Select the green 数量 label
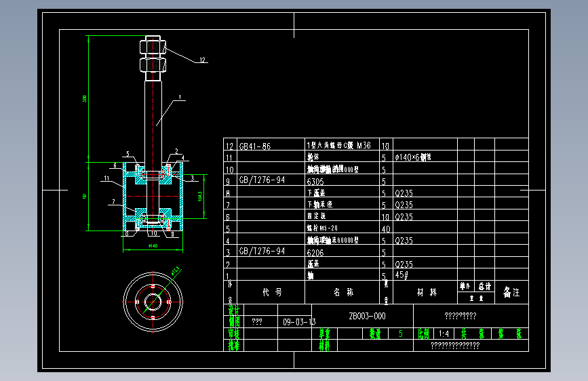588x381 pixels. click(x=375, y=334)
